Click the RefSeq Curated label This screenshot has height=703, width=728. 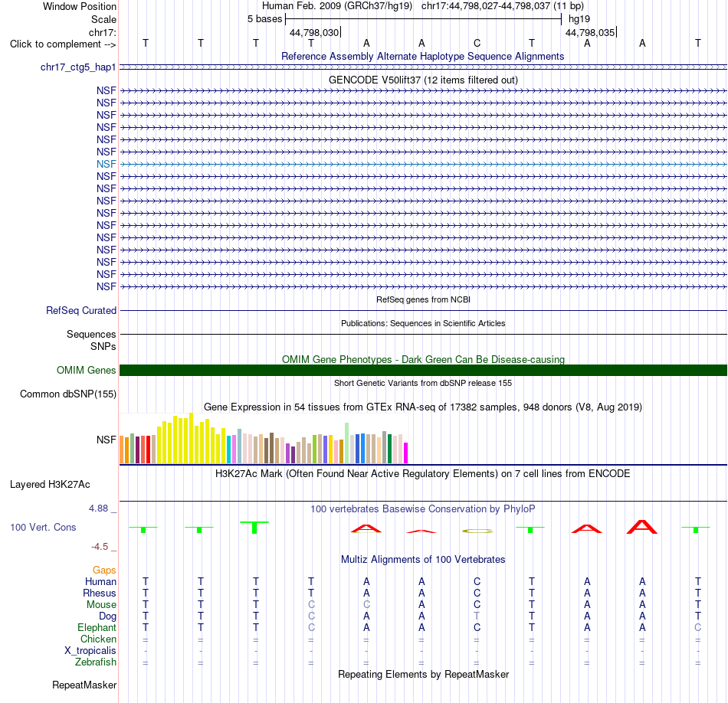81,310
